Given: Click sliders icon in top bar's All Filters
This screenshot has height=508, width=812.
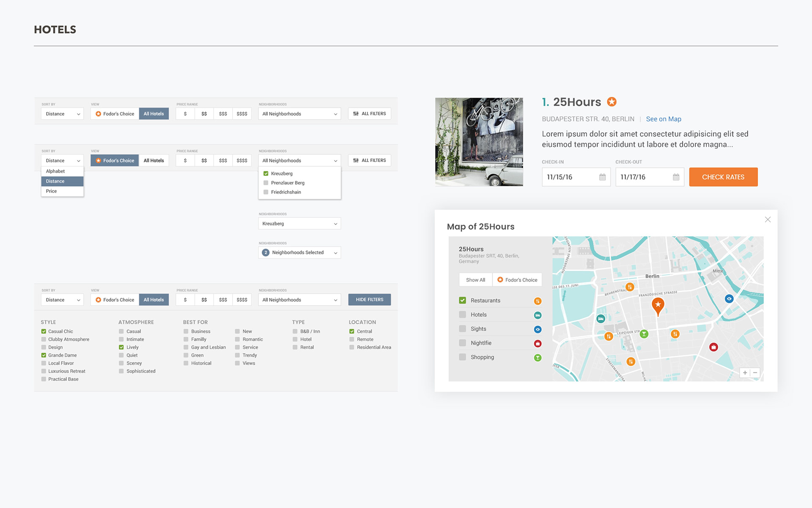Looking at the screenshot, I should [356, 114].
